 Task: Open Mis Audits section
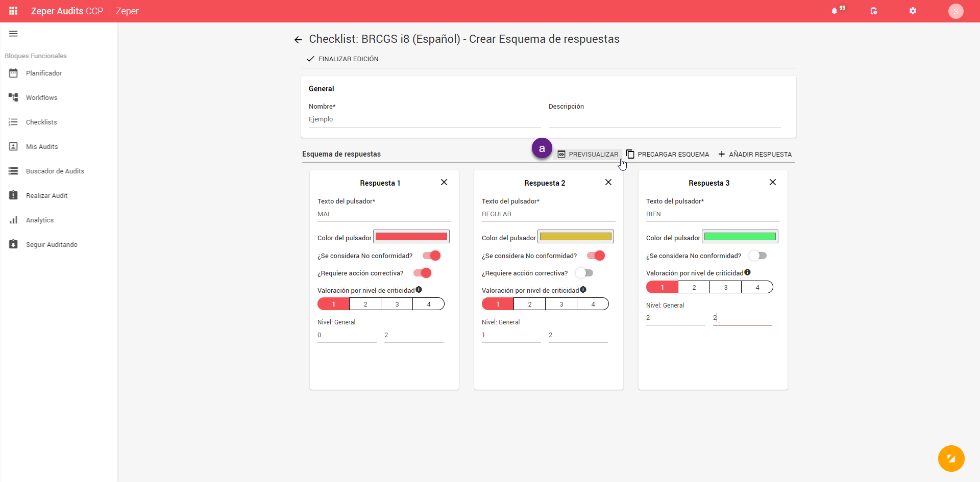pos(42,146)
